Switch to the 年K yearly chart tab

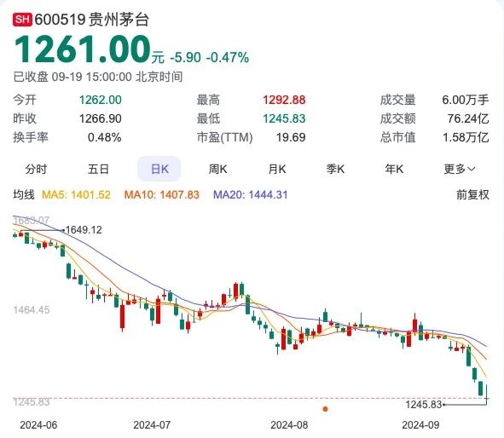pyautogui.click(x=394, y=169)
